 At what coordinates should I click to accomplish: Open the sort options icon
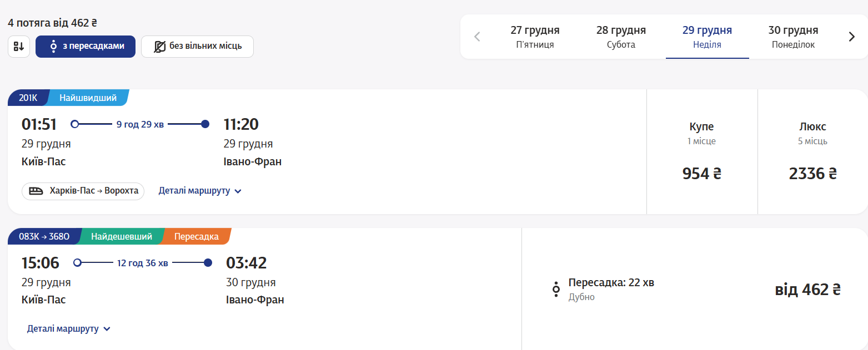18,46
